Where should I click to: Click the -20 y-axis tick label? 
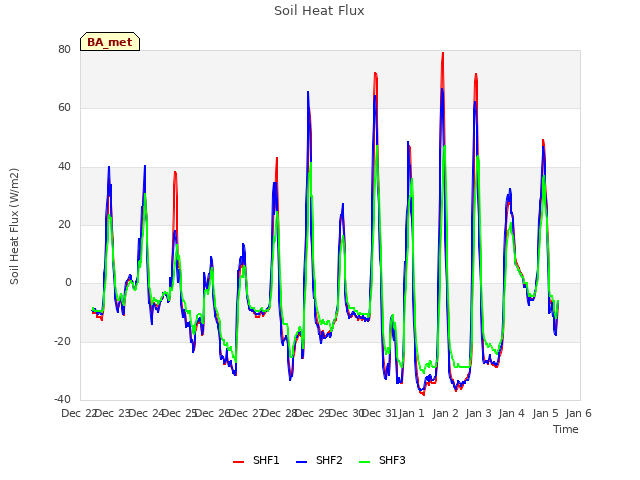(62, 341)
